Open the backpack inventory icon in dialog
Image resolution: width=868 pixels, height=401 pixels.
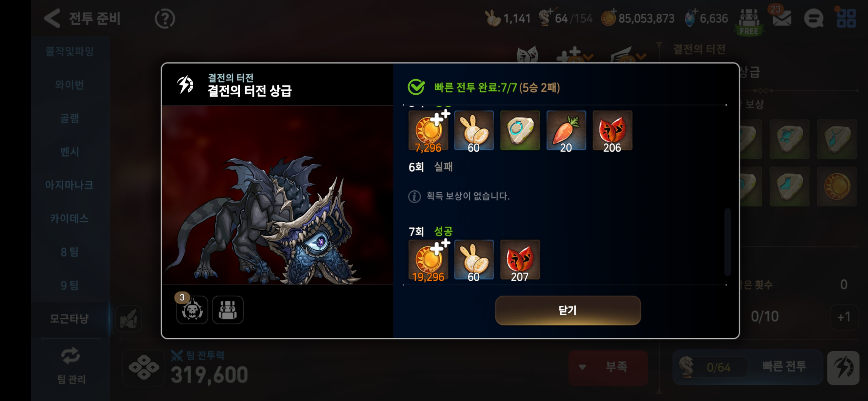(228, 310)
